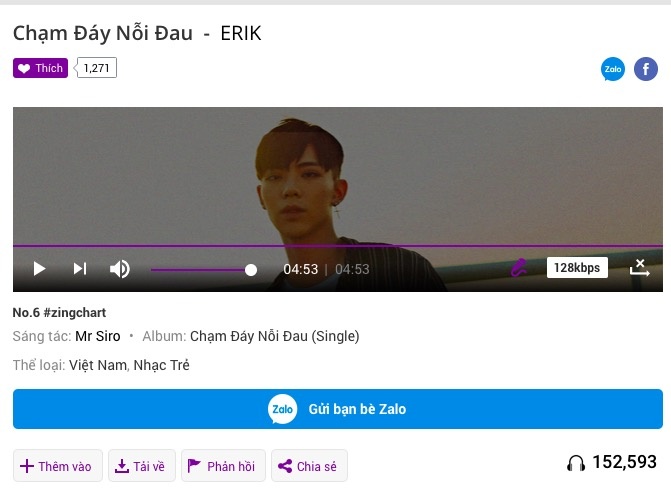Share the song on Facebook icon

tap(645, 69)
